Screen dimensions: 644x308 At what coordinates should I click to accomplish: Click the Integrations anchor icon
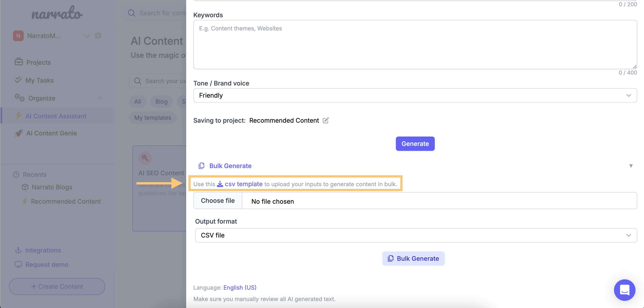point(18,250)
